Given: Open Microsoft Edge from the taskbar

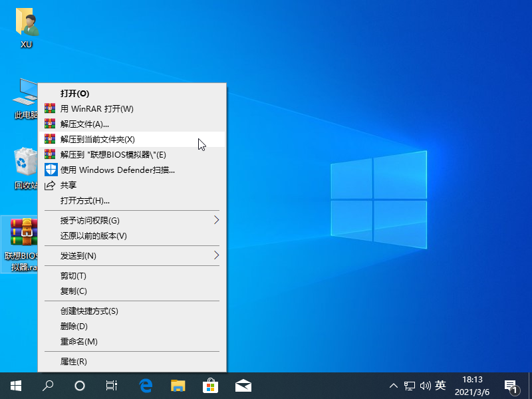Looking at the screenshot, I should (146, 386).
